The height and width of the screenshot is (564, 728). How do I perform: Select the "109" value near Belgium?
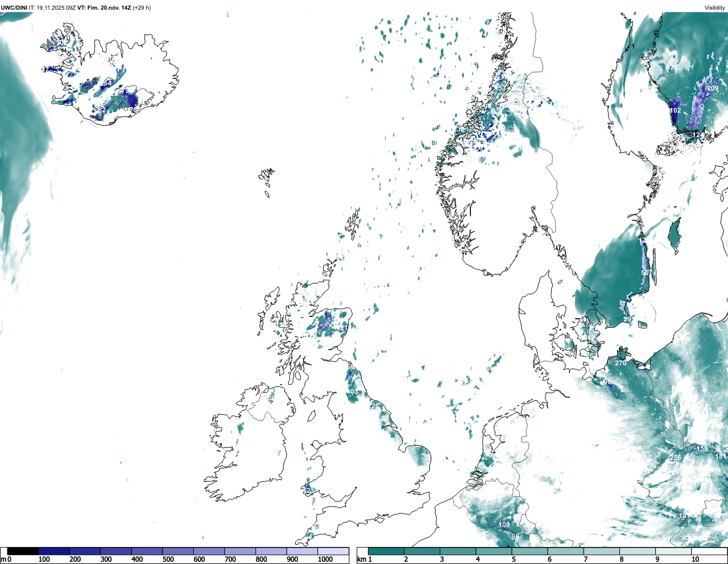click(x=504, y=525)
